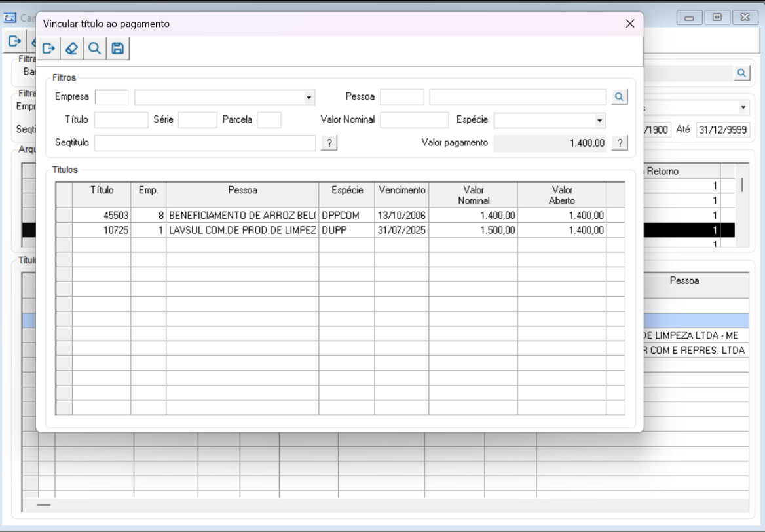This screenshot has width=765, height=532.
Task: Click the Título filter input field
Action: (121, 120)
